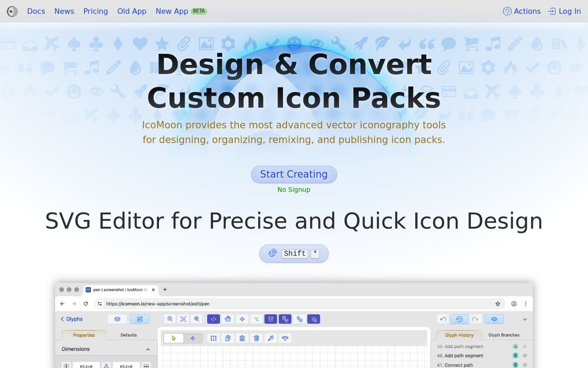Click the undo arrow icon

(x=443, y=319)
